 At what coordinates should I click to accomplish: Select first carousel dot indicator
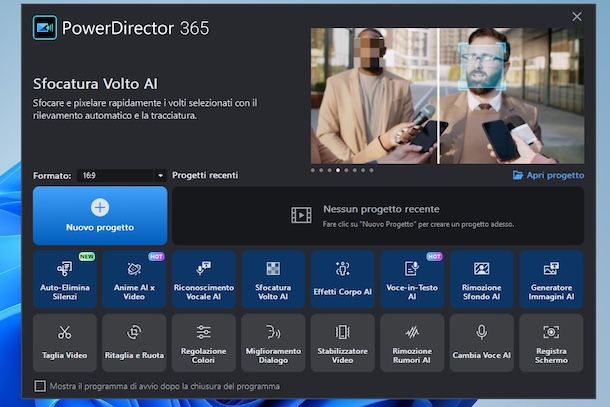(313, 170)
